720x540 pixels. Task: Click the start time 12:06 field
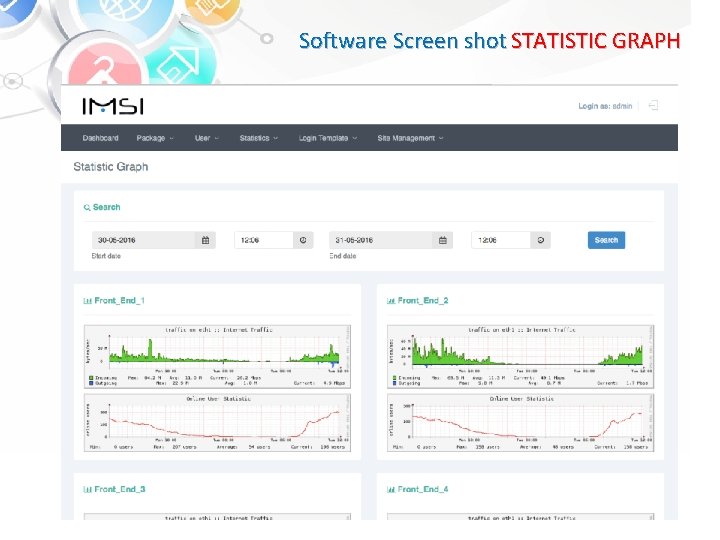click(264, 240)
